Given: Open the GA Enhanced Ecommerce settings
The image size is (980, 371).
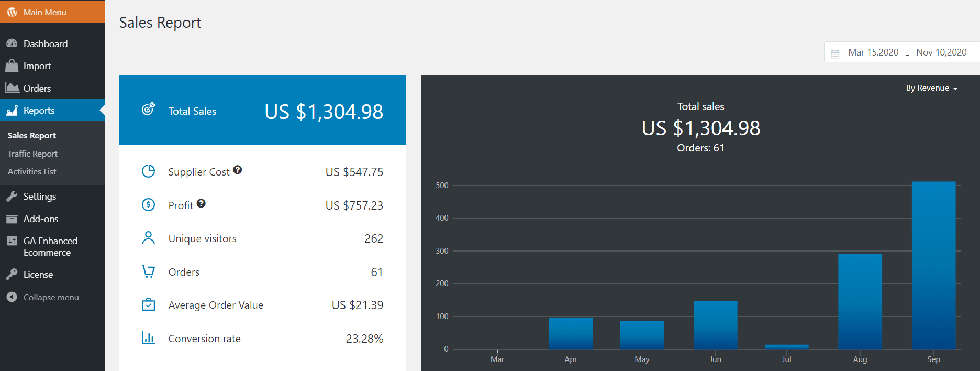Looking at the screenshot, I should coord(51,246).
